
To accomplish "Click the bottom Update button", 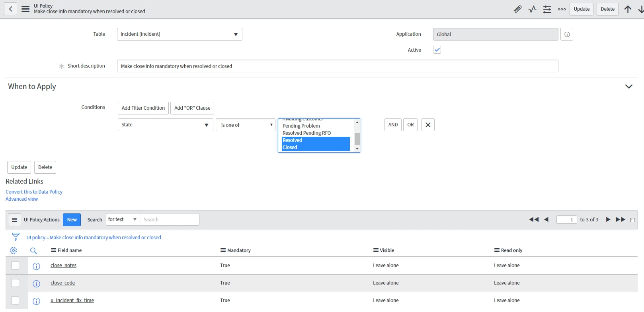I will point(19,167).
